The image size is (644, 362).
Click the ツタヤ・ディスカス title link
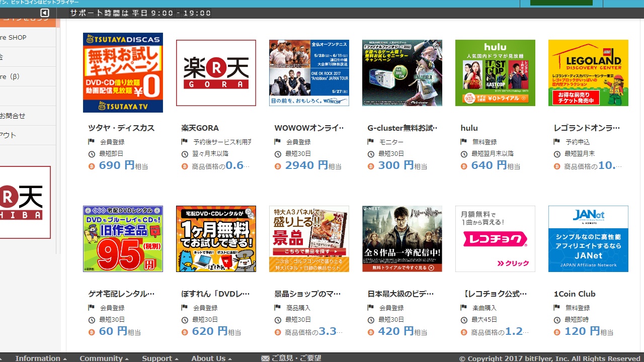(121, 128)
